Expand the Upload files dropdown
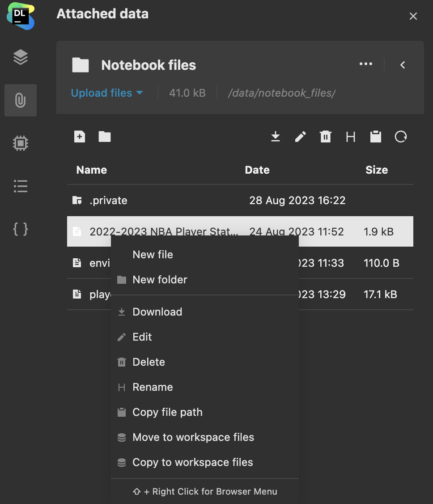433x504 pixels. (x=107, y=93)
